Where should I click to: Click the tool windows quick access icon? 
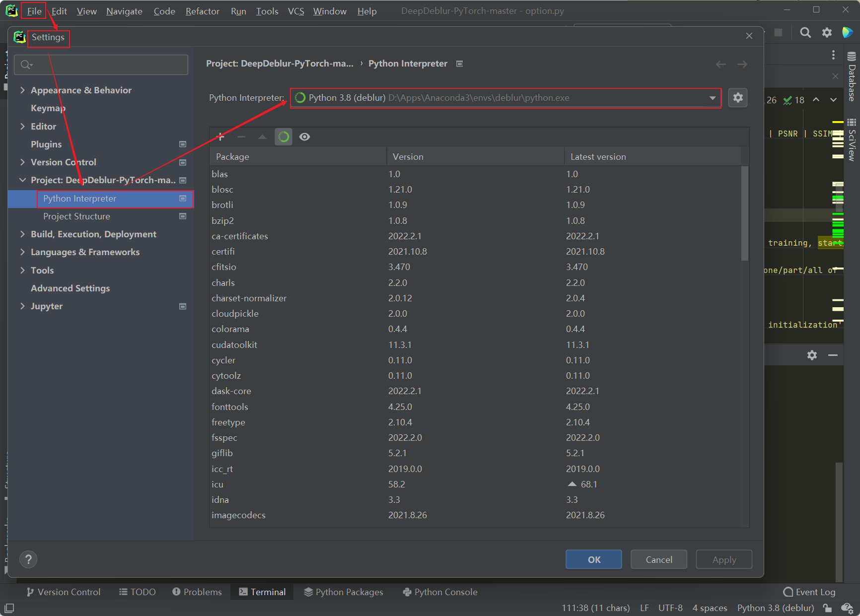point(9,608)
